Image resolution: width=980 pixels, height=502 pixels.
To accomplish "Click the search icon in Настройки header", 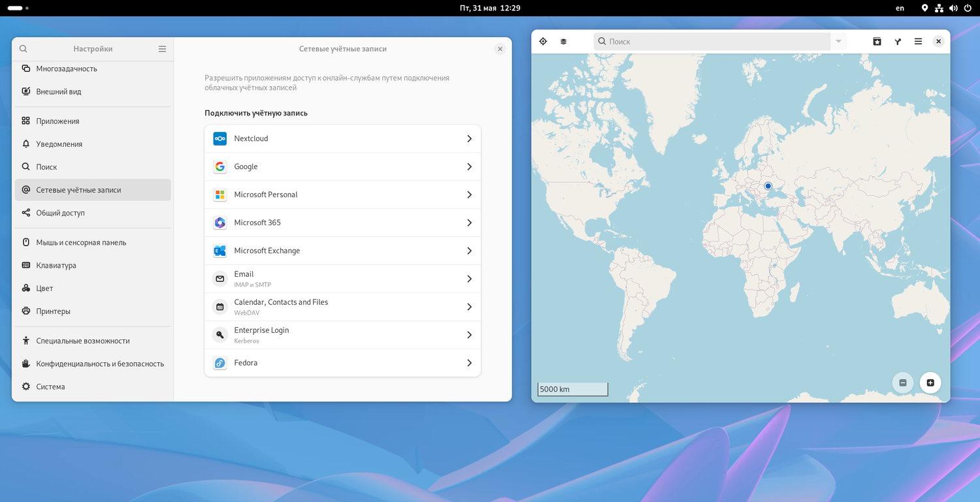I will (24, 49).
